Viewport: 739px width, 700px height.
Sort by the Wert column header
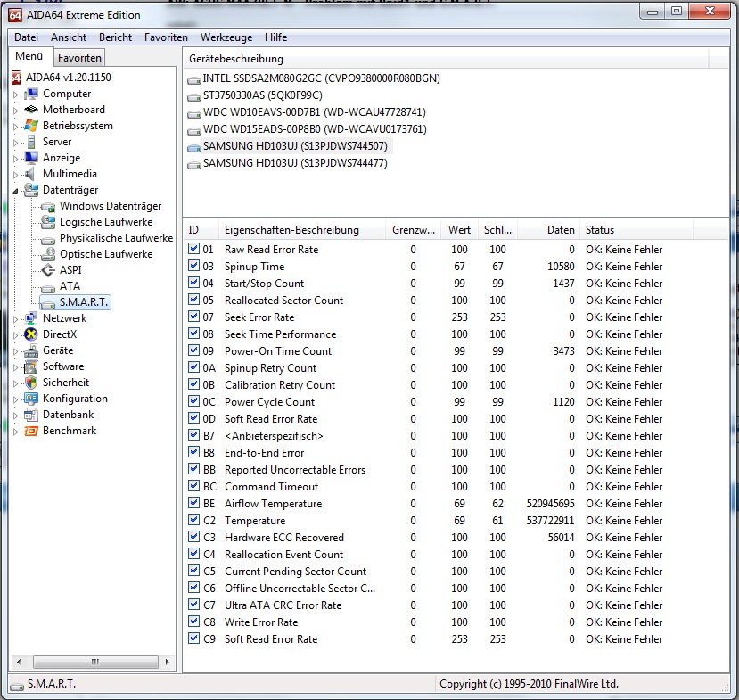[459, 230]
